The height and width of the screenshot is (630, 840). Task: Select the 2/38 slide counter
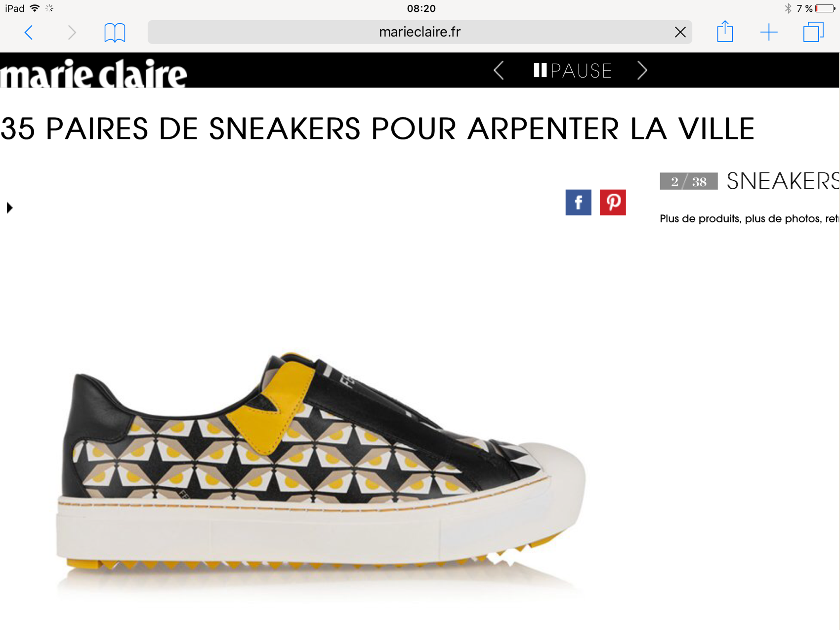point(688,181)
